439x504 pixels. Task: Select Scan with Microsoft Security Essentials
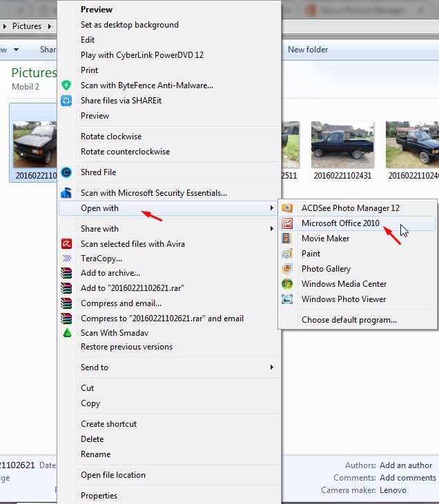coord(154,193)
